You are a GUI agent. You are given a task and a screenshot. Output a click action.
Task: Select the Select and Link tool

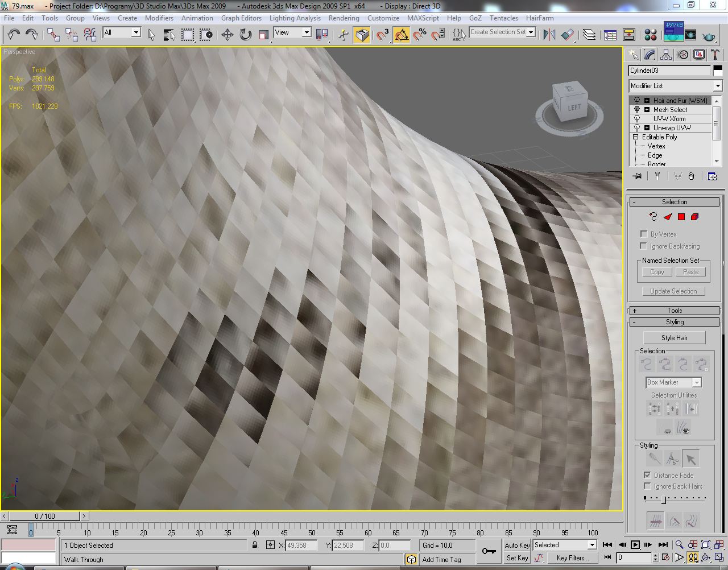(53, 35)
